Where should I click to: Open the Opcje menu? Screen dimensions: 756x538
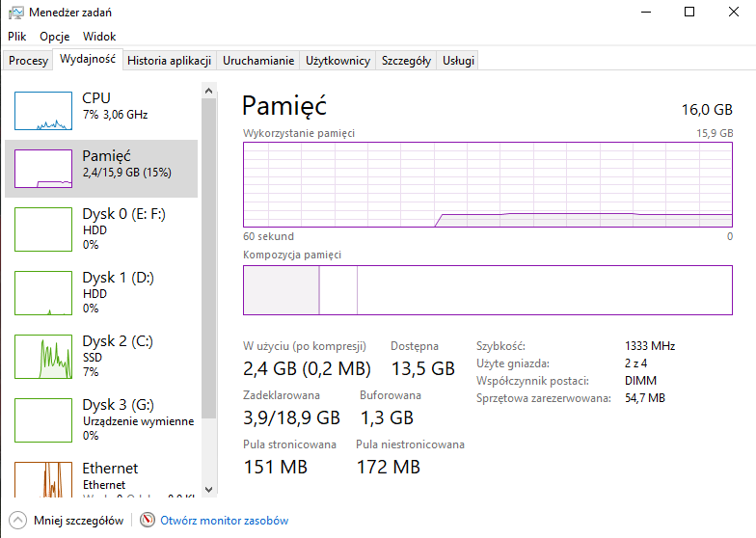pyautogui.click(x=54, y=37)
